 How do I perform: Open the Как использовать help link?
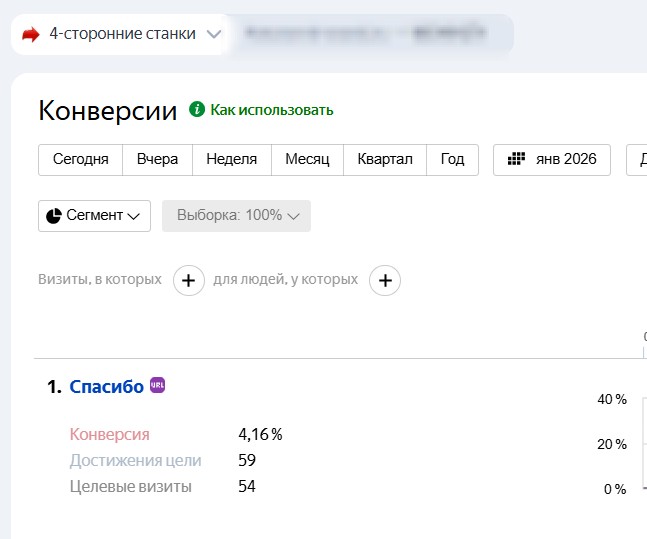click(x=271, y=110)
